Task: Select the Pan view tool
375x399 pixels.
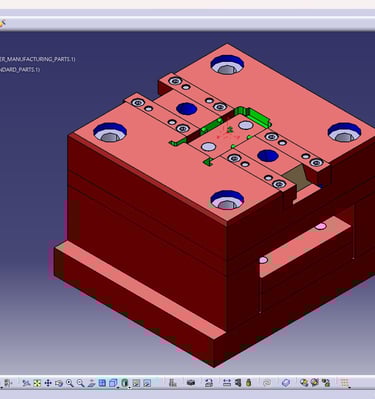Action: (x=48, y=383)
